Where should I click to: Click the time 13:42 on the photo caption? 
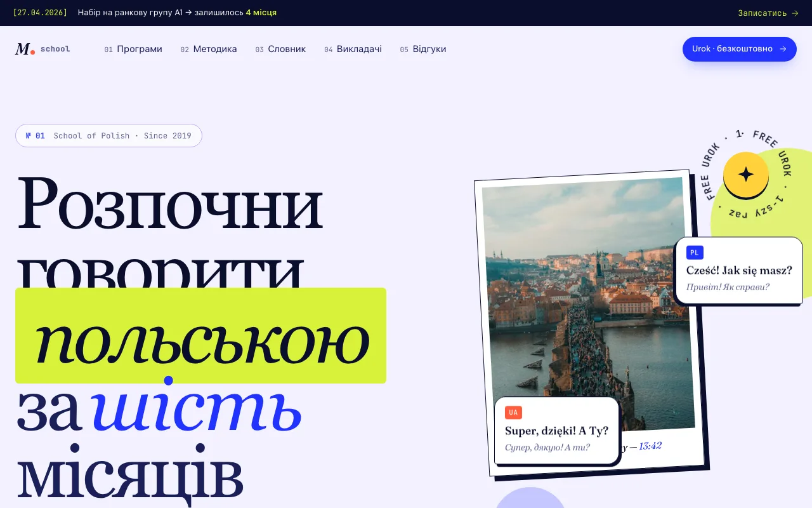pos(650,446)
